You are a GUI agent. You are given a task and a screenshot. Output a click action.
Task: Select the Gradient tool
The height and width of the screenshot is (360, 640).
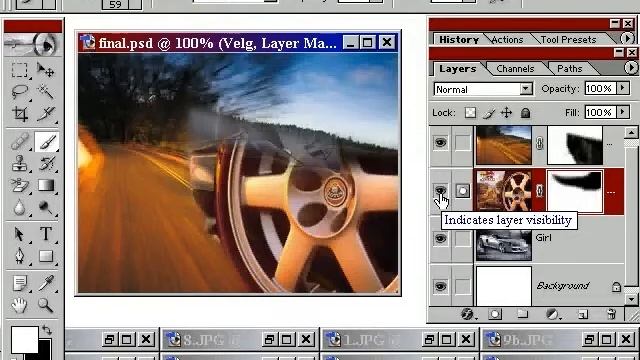point(46,186)
